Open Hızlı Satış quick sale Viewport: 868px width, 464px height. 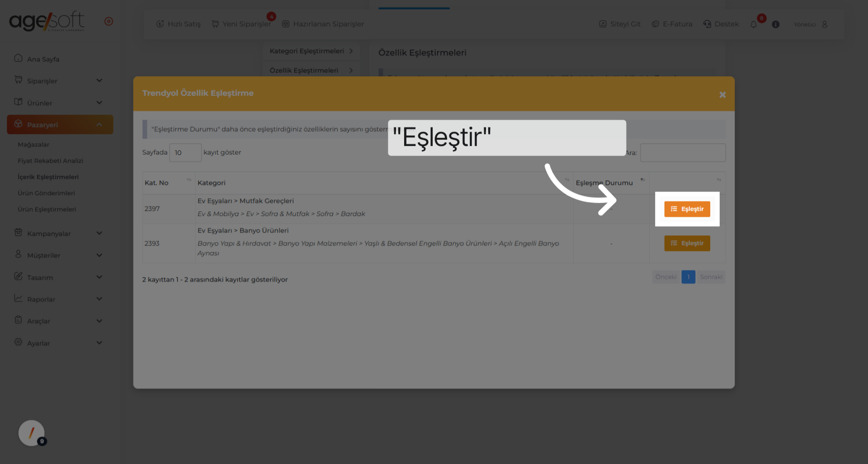tap(178, 24)
